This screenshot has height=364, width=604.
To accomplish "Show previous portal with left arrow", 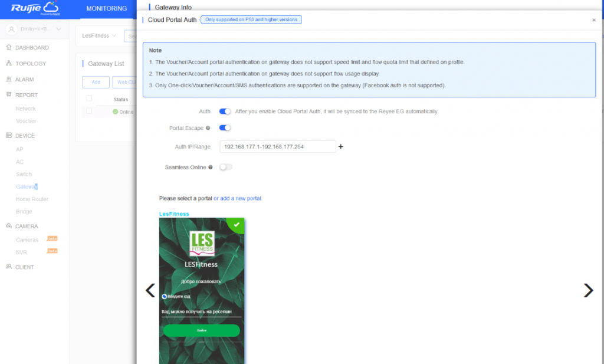I will [150, 290].
